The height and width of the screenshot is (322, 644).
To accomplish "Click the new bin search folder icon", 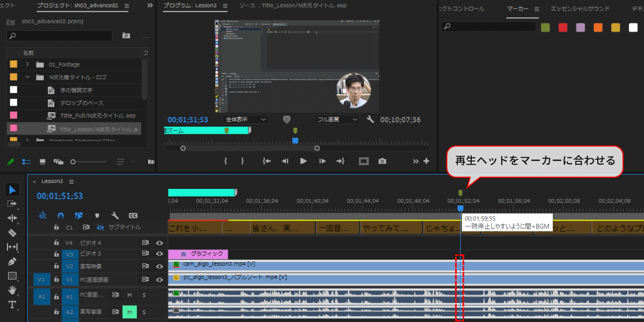I will (x=126, y=36).
